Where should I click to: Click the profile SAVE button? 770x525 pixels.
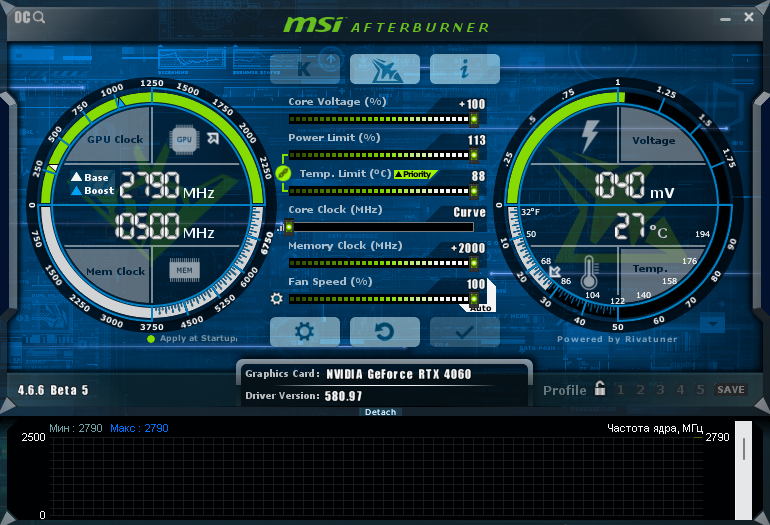tap(731, 389)
